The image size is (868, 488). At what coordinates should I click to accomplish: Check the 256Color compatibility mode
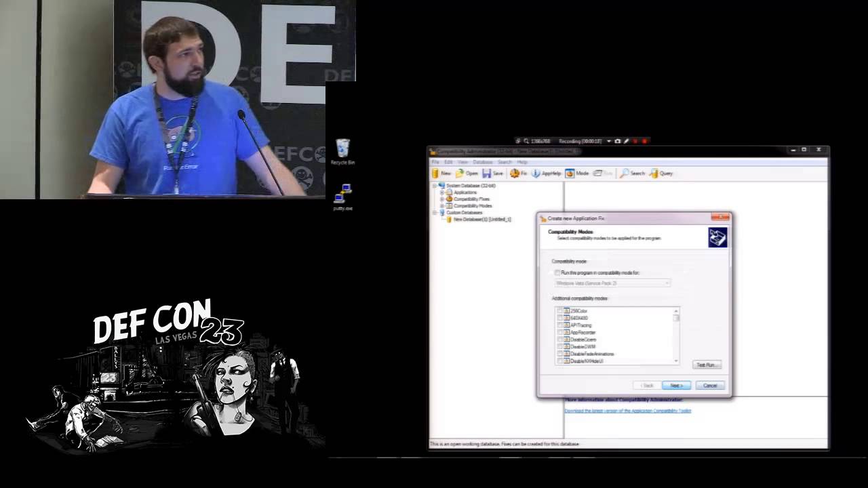click(x=560, y=311)
